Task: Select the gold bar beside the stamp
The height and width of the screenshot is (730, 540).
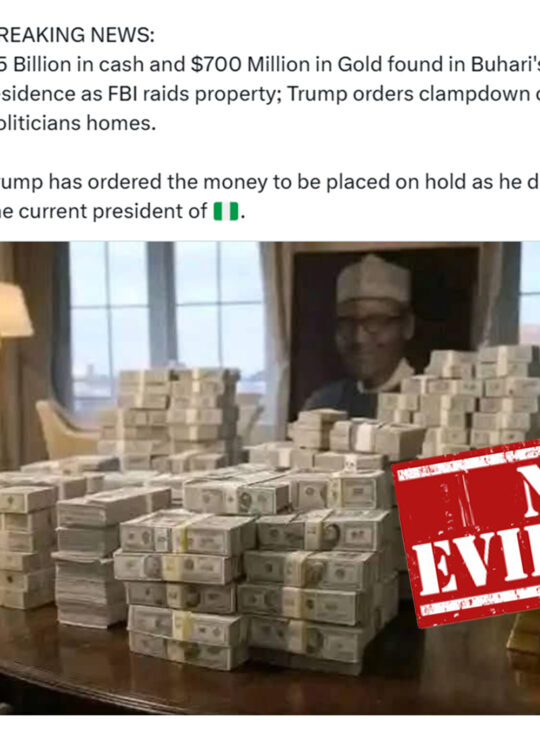Action: click(x=523, y=635)
